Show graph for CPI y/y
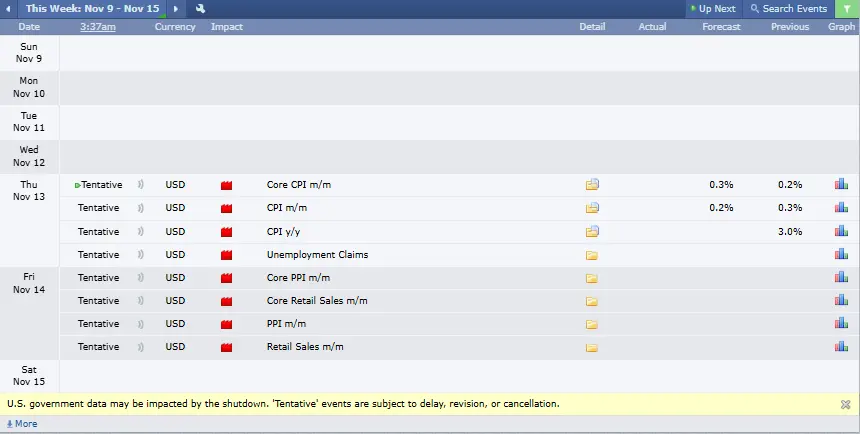860x434 pixels. pyautogui.click(x=841, y=231)
